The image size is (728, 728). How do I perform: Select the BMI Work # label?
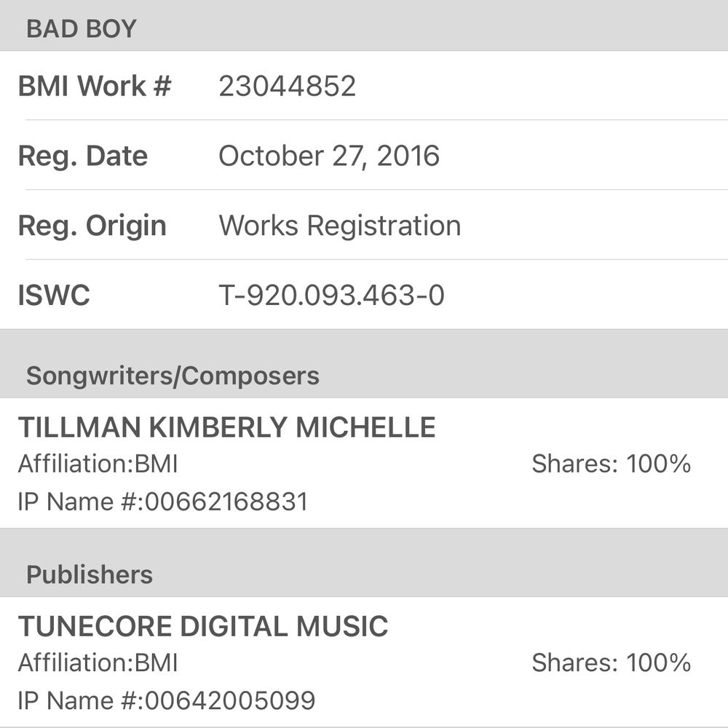coord(95,86)
